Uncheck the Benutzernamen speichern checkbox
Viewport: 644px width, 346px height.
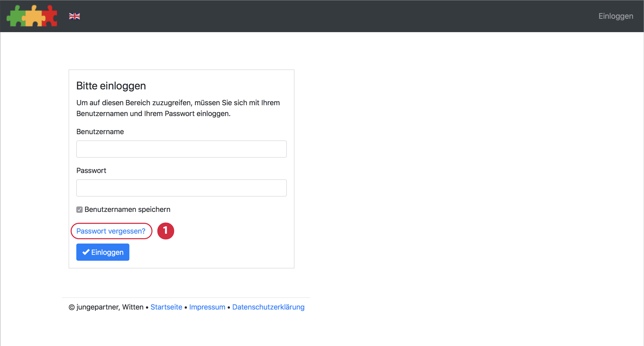[79, 209]
